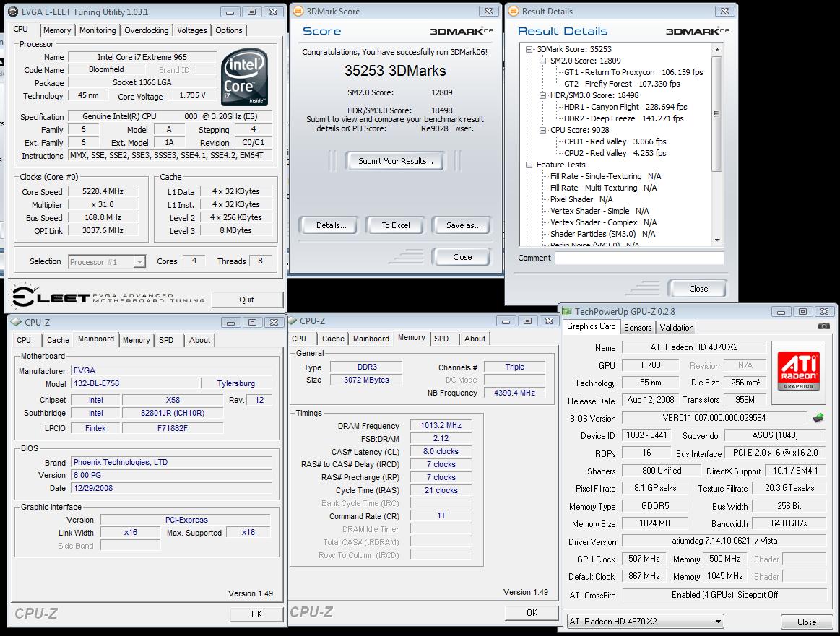Open the Options tab in E-LEET
The height and width of the screenshot is (636, 840).
[x=229, y=30]
